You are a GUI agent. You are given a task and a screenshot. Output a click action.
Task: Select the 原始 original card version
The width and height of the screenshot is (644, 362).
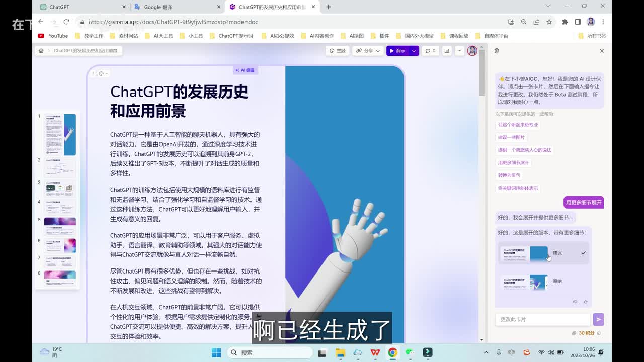click(542, 282)
